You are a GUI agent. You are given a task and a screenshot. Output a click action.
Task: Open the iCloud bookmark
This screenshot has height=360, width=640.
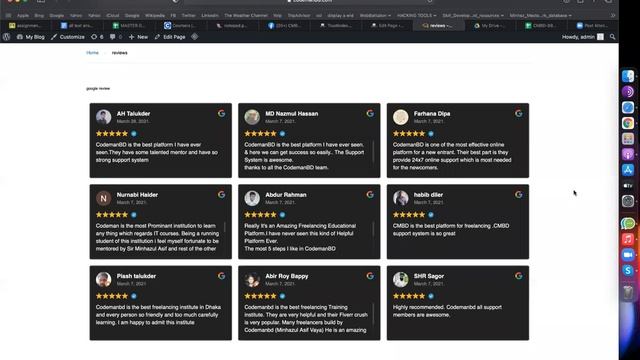tap(112, 16)
